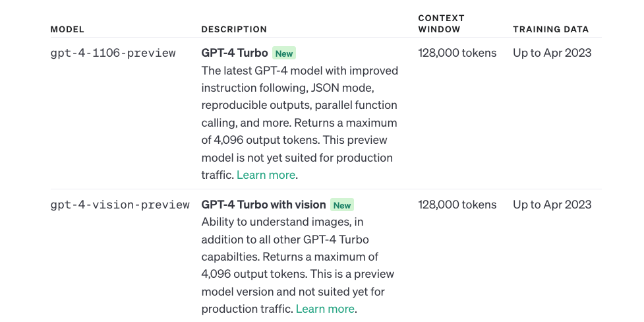Open Learn more link for vision model
This screenshot has width=644, height=322.
[x=325, y=309]
